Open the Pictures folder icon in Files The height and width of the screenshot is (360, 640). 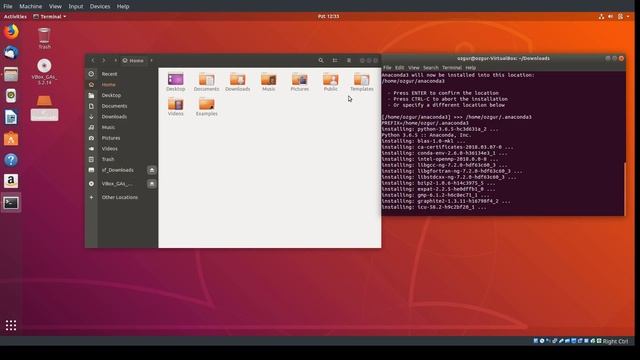[300, 82]
